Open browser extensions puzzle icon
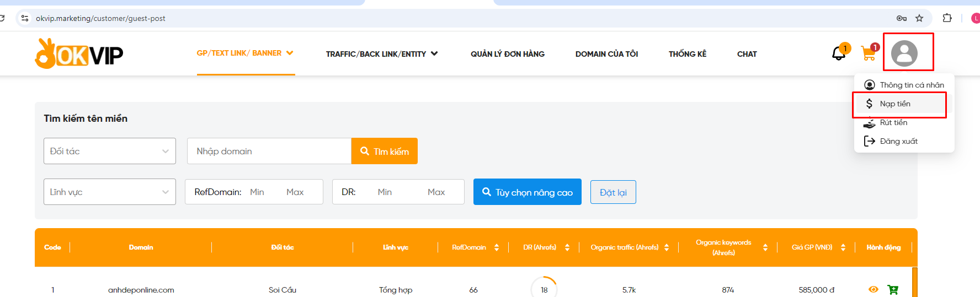980x297 pixels. click(x=947, y=18)
